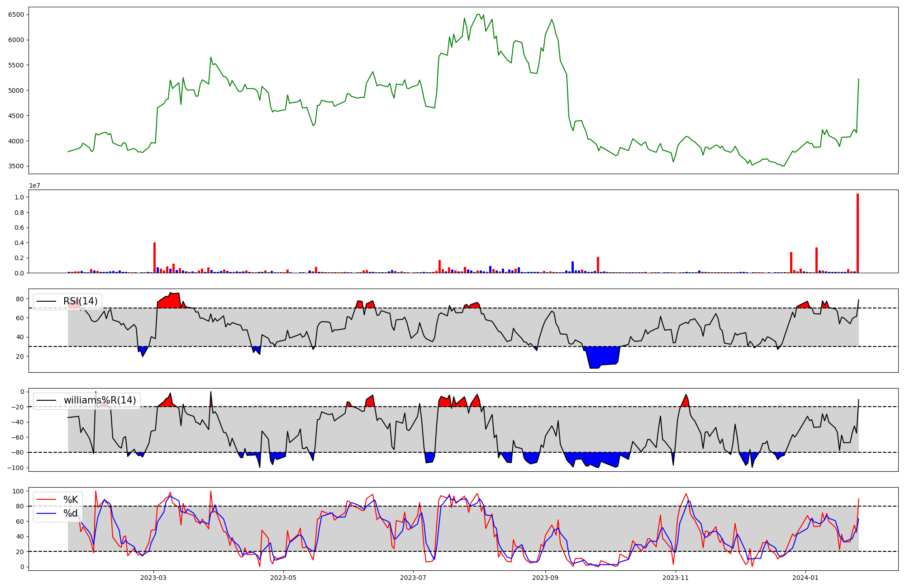Click the williams%R(14) legend label
905x588 pixels.
click(100, 400)
